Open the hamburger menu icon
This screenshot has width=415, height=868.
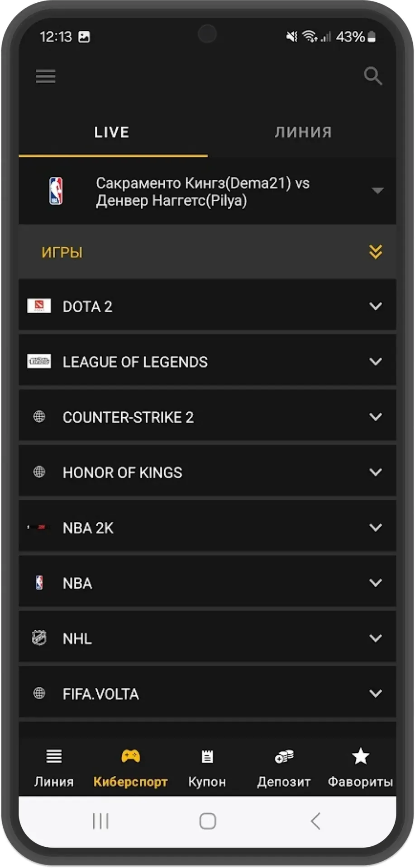pyautogui.click(x=46, y=76)
